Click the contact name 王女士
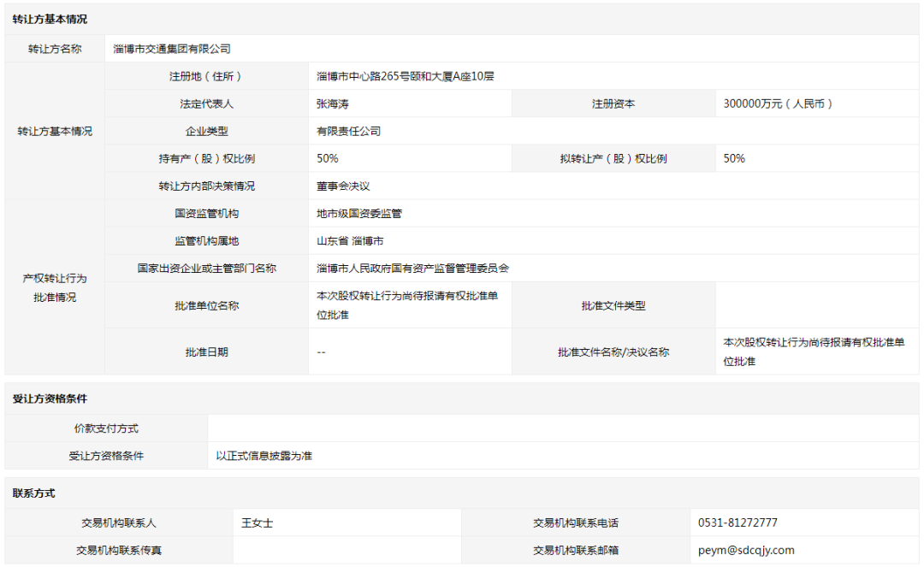The height and width of the screenshot is (567, 924). pyautogui.click(x=251, y=523)
